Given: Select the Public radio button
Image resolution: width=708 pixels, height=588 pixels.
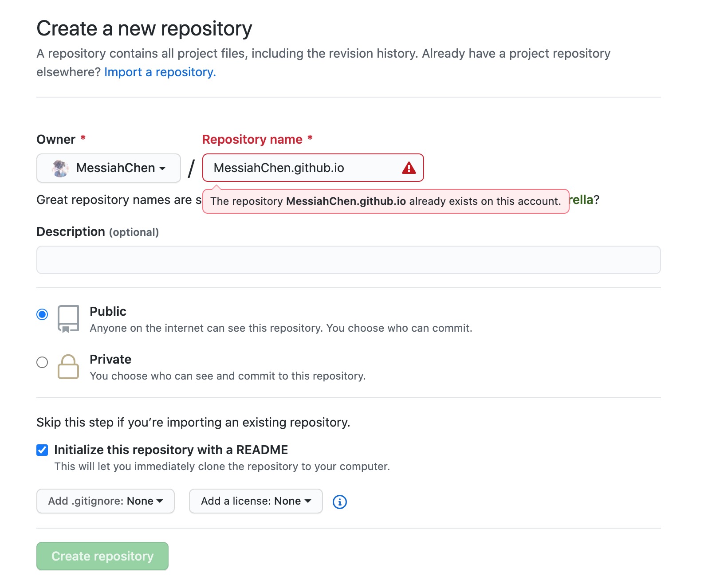Looking at the screenshot, I should 42,314.
